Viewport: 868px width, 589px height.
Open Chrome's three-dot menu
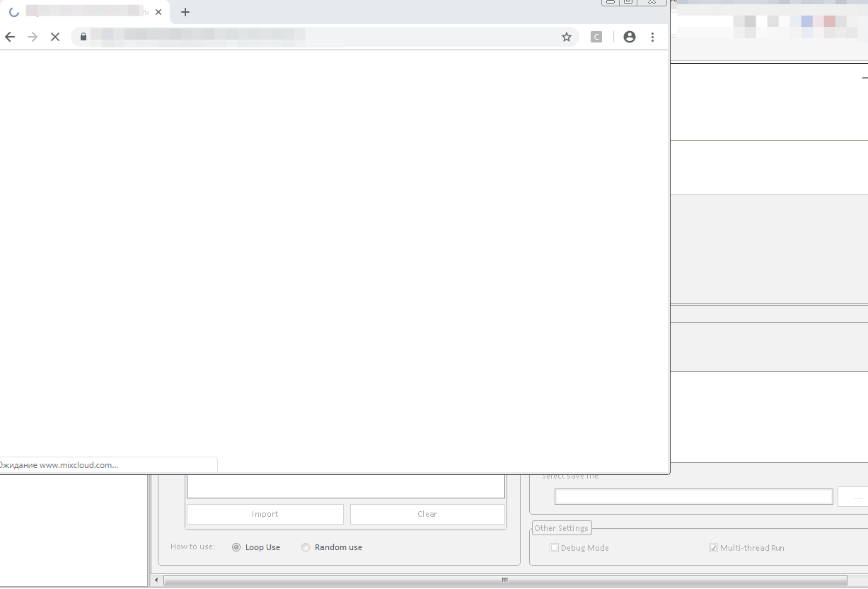[652, 37]
